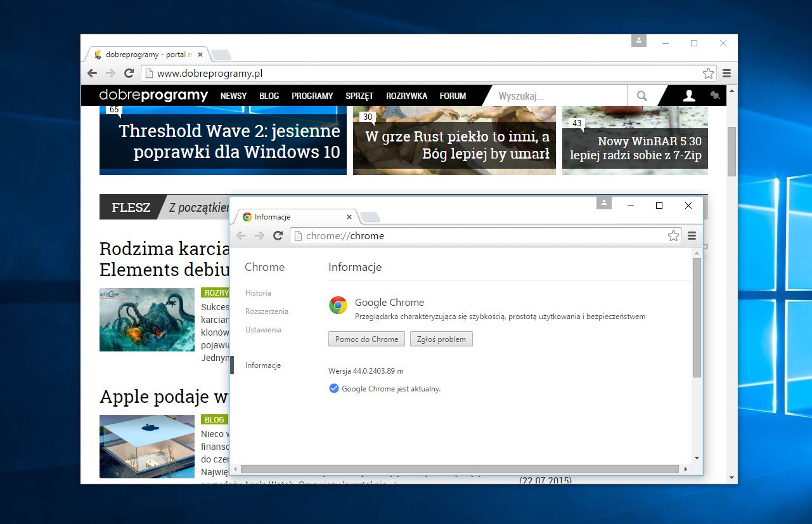Click the green BLOG category tag

click(214, 420)
